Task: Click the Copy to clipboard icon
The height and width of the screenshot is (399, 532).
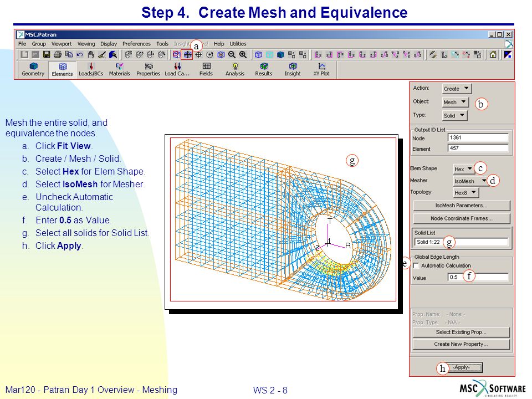Action: coord(69,54)
